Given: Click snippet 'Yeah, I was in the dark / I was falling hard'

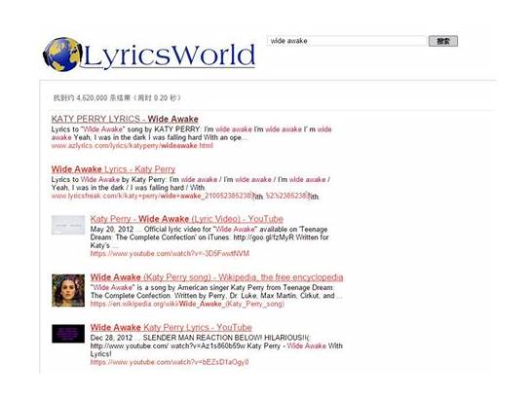Looking at the screenshot, I should (119, 188).
